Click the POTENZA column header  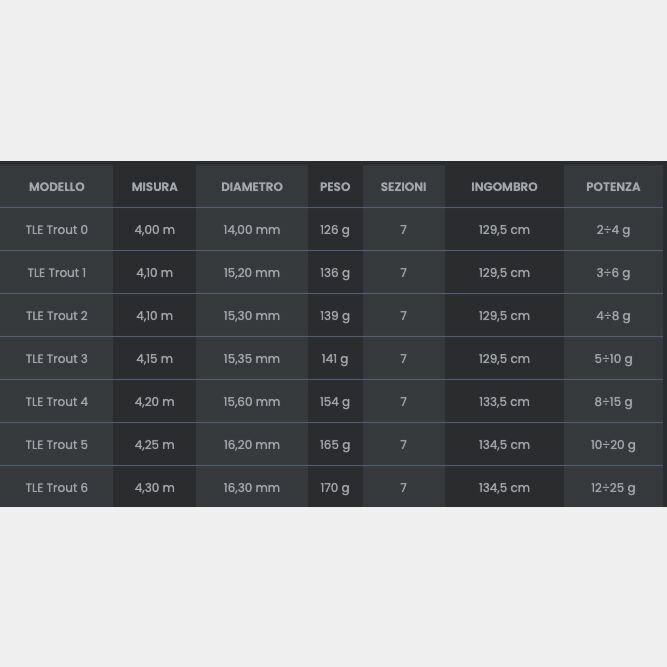pos(613,187)
